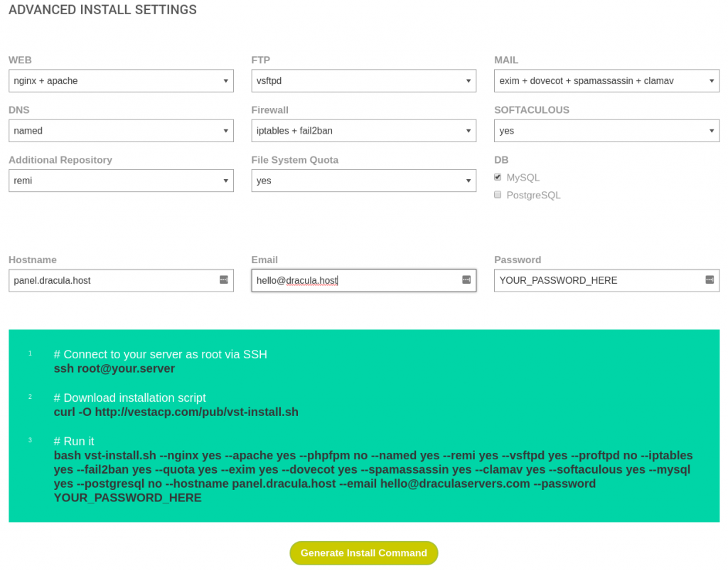728x571 pixels.
Task: Enable the PostgreSQL checkbox
Action: 498,194
